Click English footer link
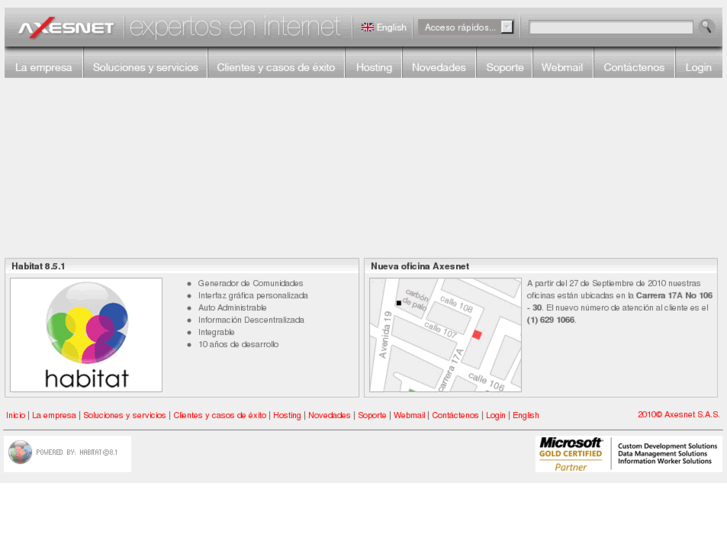 526,415
